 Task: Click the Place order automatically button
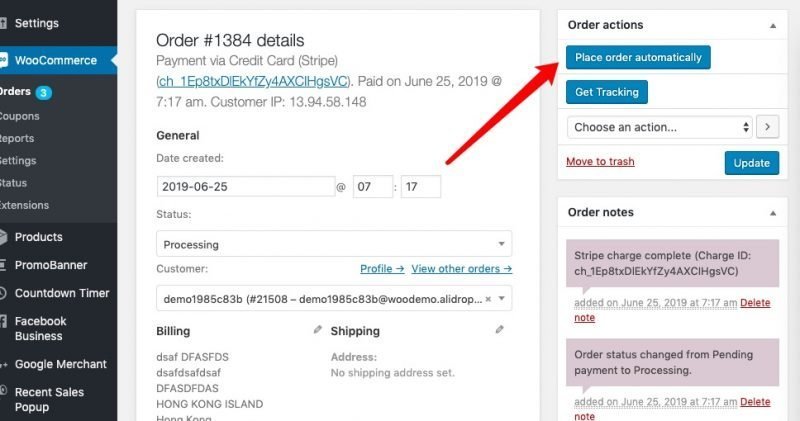point(638,57)
